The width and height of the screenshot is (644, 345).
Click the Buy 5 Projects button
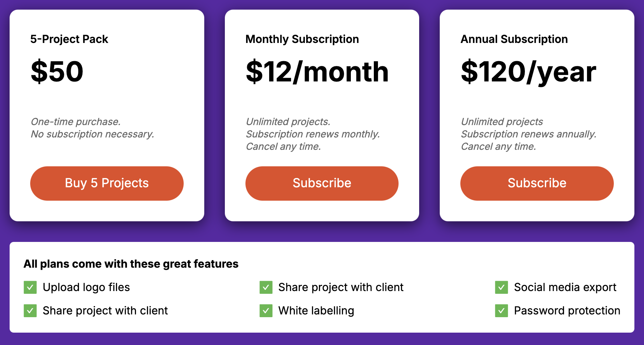coord(107,183)
